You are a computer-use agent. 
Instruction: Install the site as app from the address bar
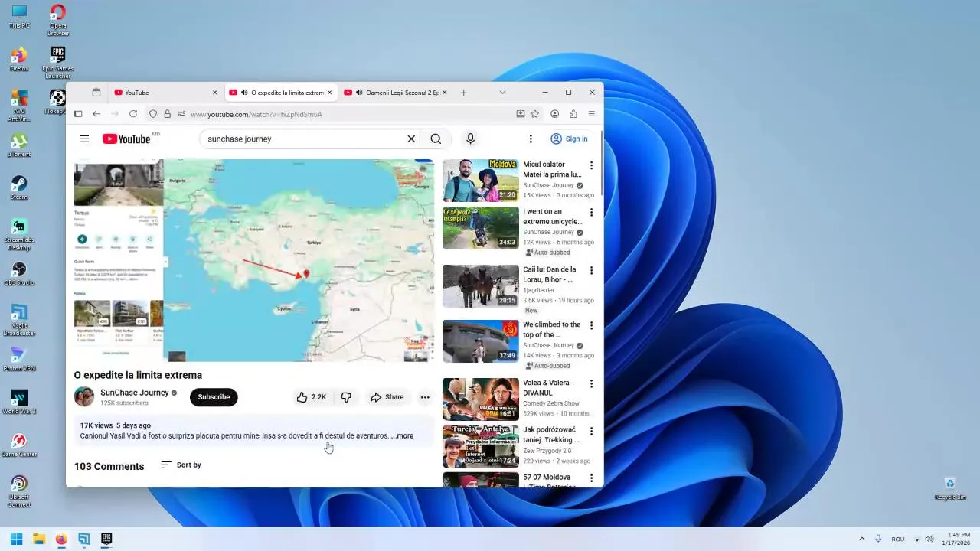[x=521, y=114]
